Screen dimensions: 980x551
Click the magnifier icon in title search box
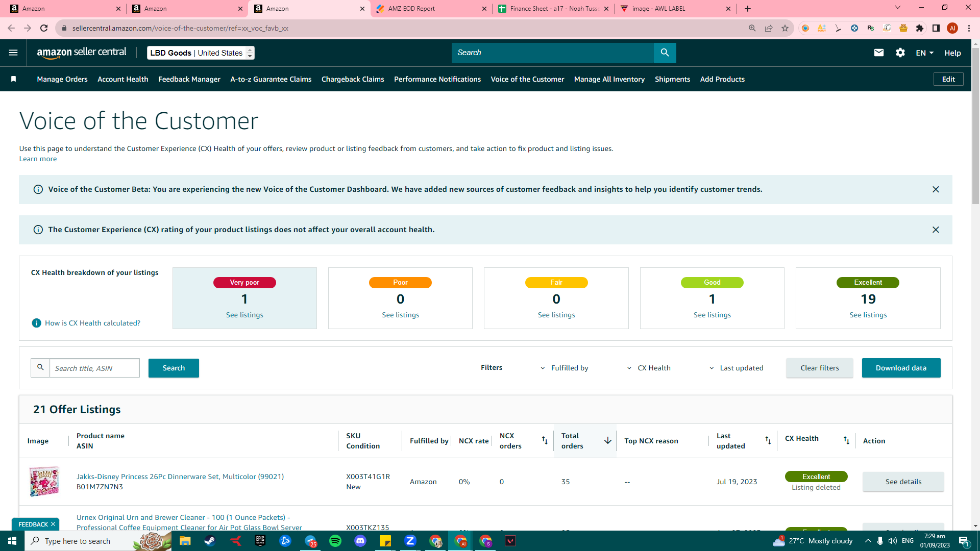point(40,367)
